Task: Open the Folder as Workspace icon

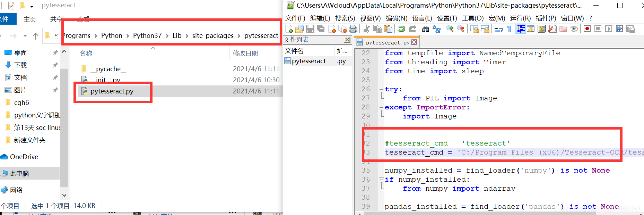Action: pos(563,29)
